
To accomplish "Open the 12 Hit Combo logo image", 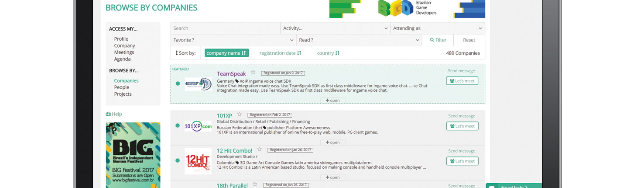I will (x=198, y=161).
